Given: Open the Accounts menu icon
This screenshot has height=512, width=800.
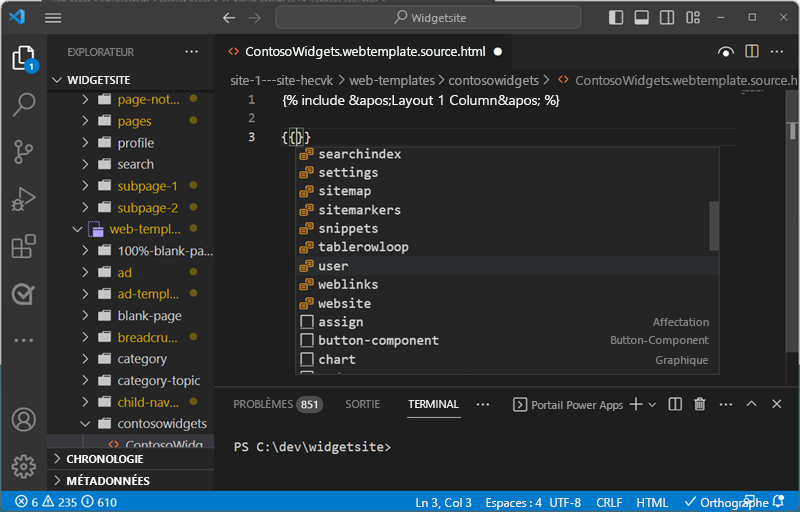Looking at the screenshot, I should (23, 420).
